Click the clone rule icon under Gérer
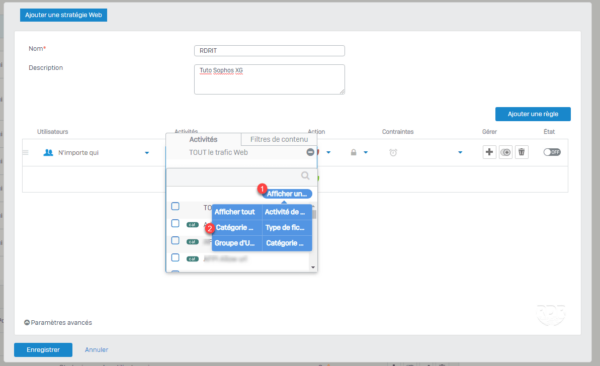The image size is (600, 366). 505,152
